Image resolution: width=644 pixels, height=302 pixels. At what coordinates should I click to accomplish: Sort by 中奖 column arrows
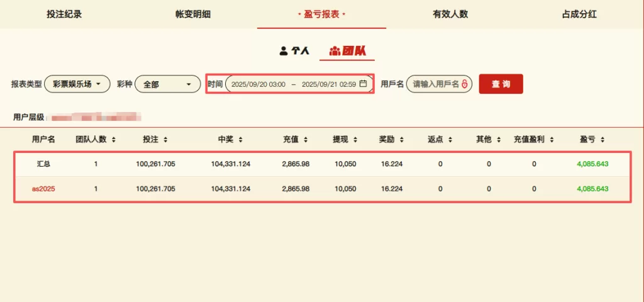coord(240,139)
